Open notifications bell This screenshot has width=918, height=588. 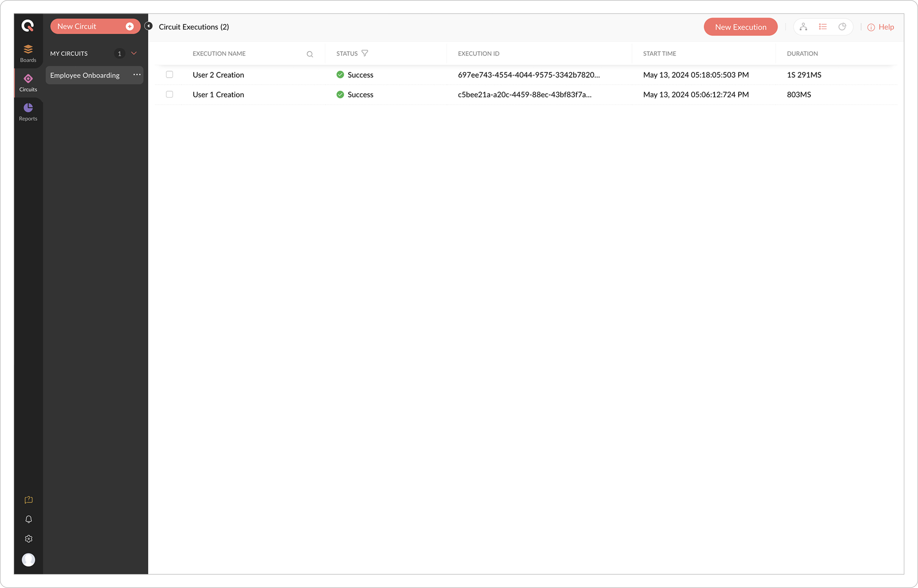click(29, 519)
